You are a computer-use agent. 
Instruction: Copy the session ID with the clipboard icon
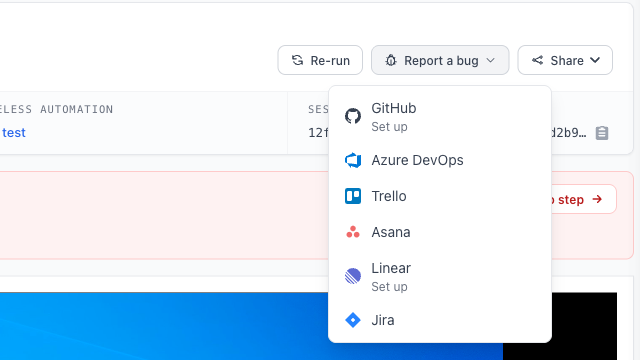[602, 133]
